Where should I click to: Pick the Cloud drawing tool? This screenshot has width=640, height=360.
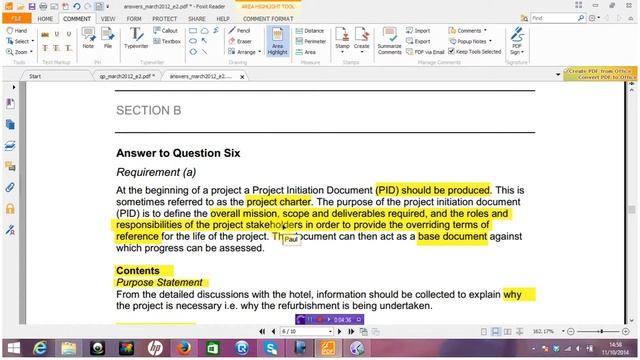[204, 31]
